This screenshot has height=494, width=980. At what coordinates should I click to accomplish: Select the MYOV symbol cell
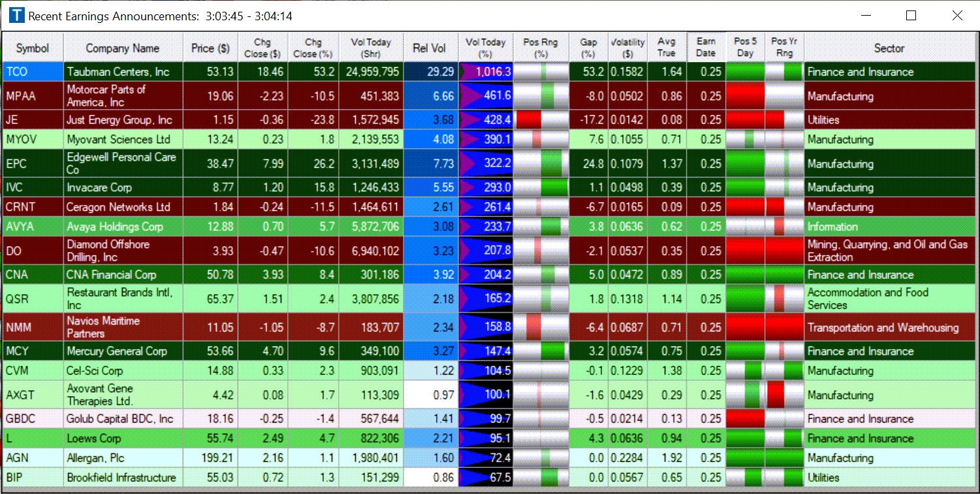click(x=33, y=140)
